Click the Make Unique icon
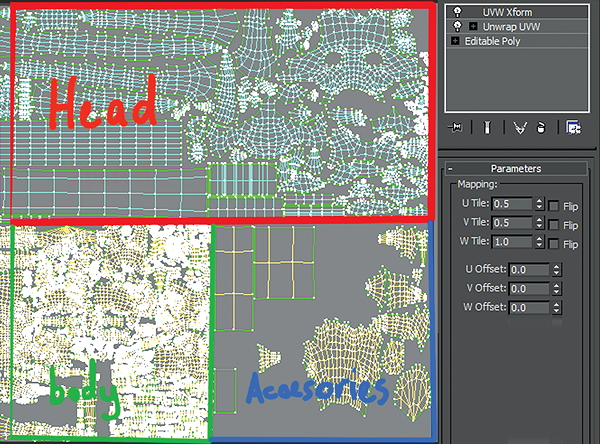This screenshot has width=600, height=444. tap(520, 128)
